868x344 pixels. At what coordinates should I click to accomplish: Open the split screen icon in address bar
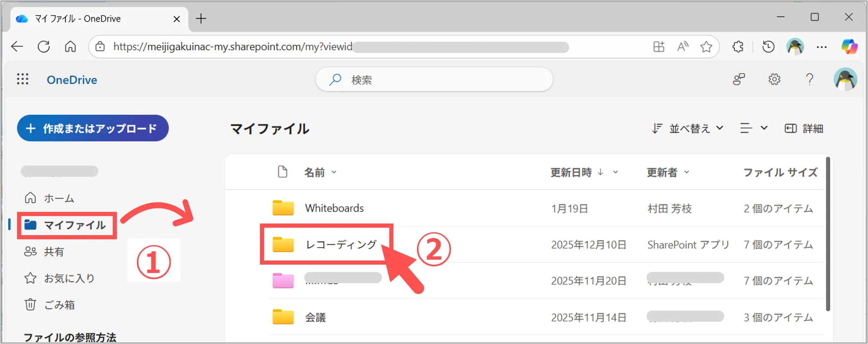[659, 47]
